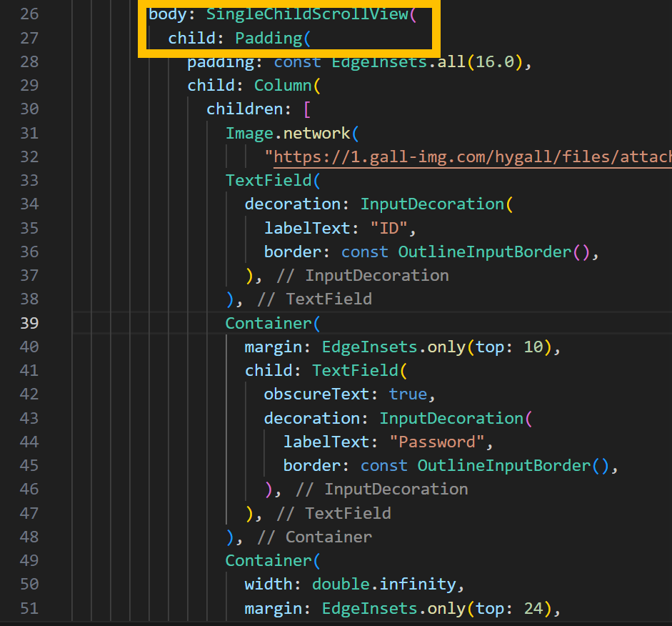Click the EdgeInsets.all(16.0) expression

427,62
